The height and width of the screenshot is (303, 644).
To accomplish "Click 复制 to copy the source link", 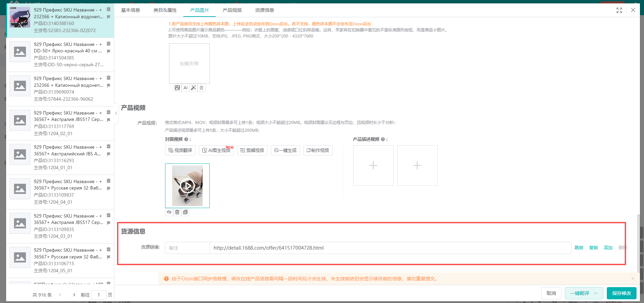I will pyautogui.click(x=594, y=248).
